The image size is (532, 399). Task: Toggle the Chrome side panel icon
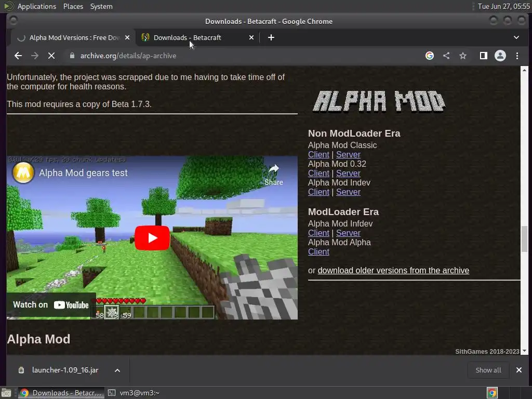click(x=484, y=56)
